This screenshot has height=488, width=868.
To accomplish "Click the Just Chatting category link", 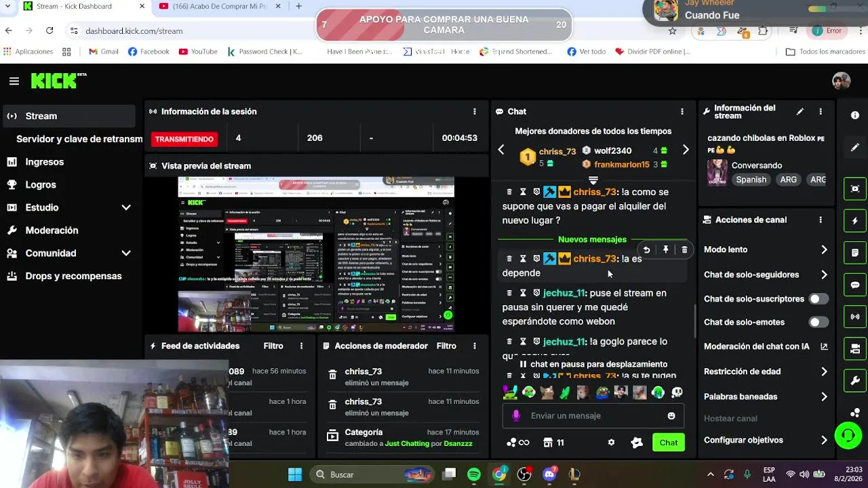I will click(x=407, y=443).
